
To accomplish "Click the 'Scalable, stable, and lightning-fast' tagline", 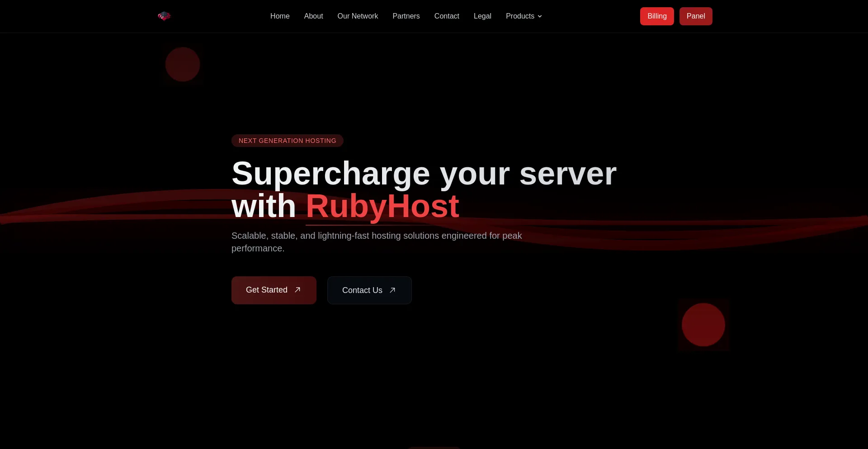I will point(377,242).
